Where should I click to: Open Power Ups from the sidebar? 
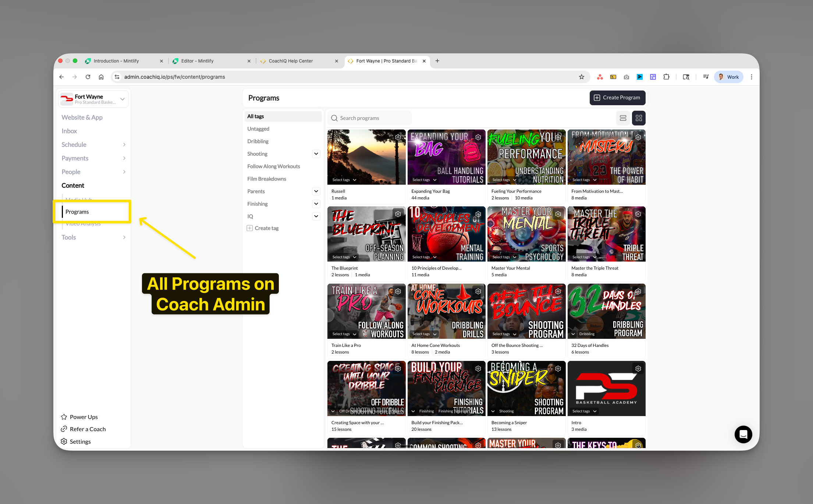pyautogui.click(x=84, y=416)
